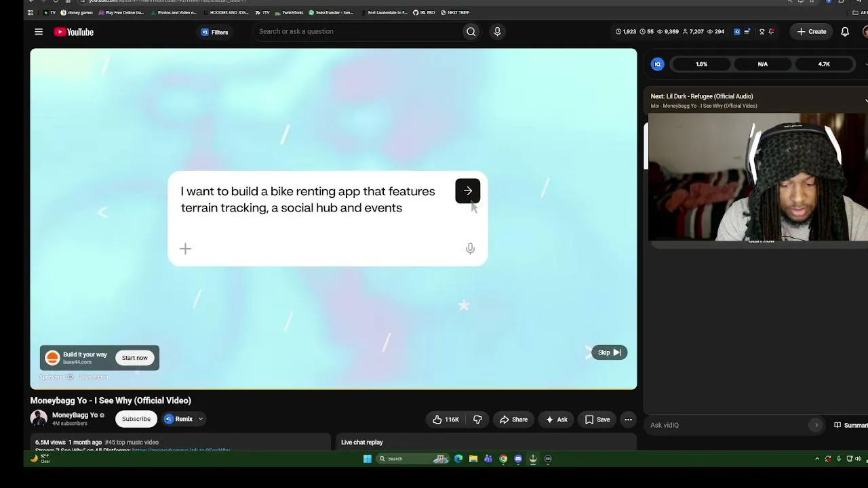868x488 pixels.
Task: Show hidden system tray icons chevron
Action: (816, 459)
